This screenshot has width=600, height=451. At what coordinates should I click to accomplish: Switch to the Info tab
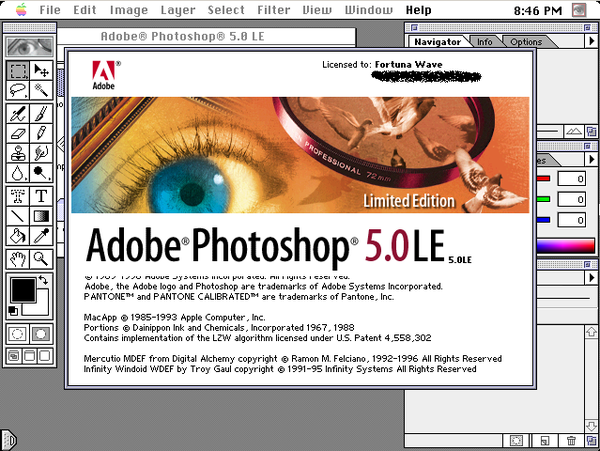pyautogui.click(x=484, y=42)
